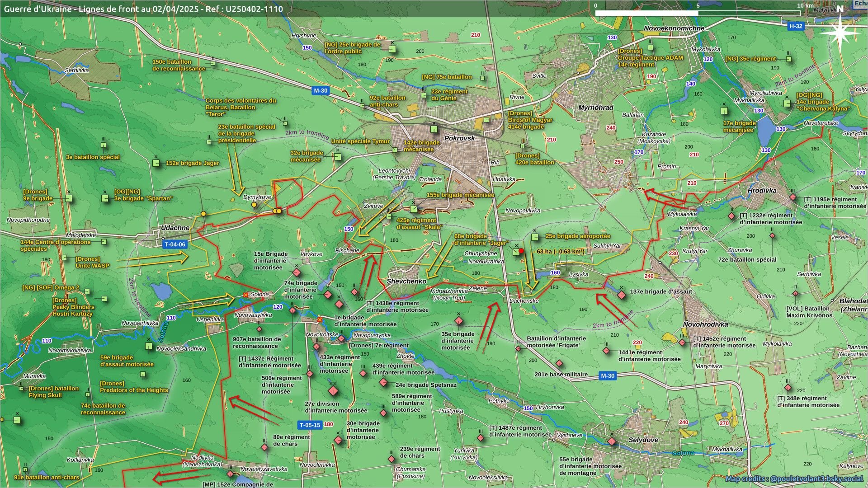Click the white 0–5–10 km scale bar
Screen dimensions: 868x488
click(698, 13)
